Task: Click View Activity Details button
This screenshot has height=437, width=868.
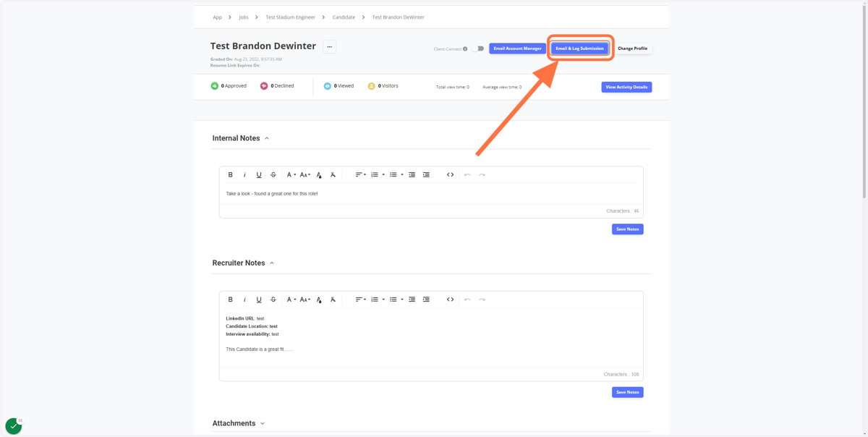Action: tap(626, 87)
